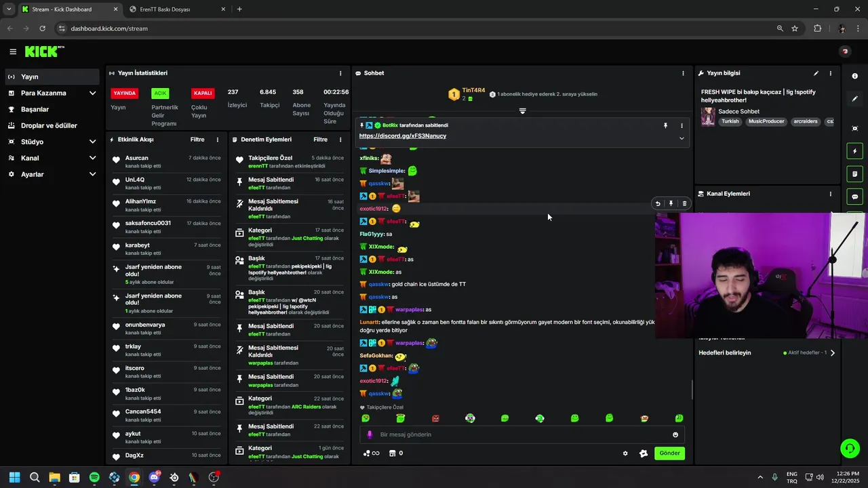Open Denetim Eylemleri three-dot options
This screenshot has height=488, width=868.
pyautogui.click(x=340, y=140)
